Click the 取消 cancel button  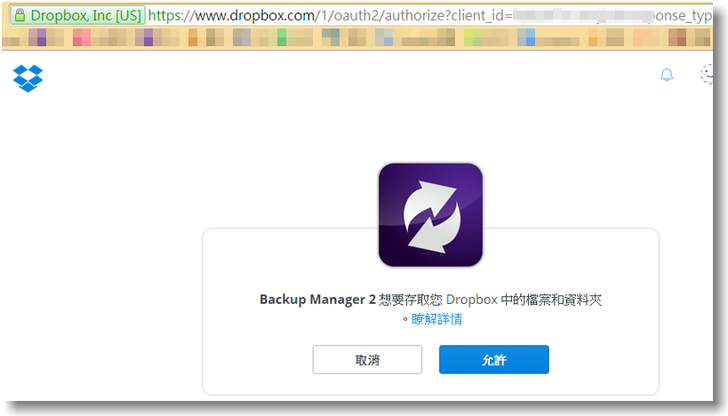367,359
